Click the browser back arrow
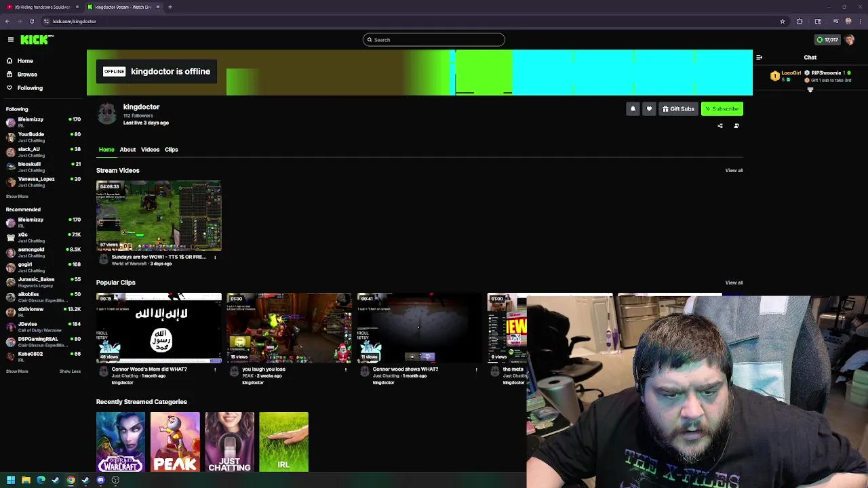This screenshot has height=488, width=868. tap(7, 22)
